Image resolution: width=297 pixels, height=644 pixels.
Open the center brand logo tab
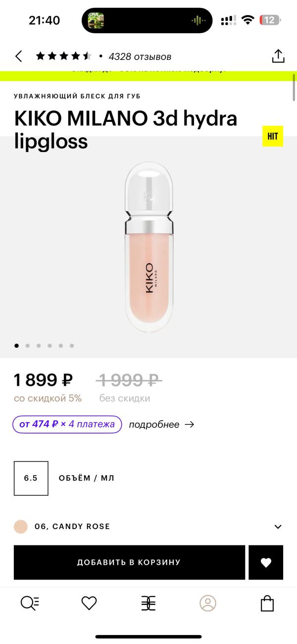tap(148, 603)
